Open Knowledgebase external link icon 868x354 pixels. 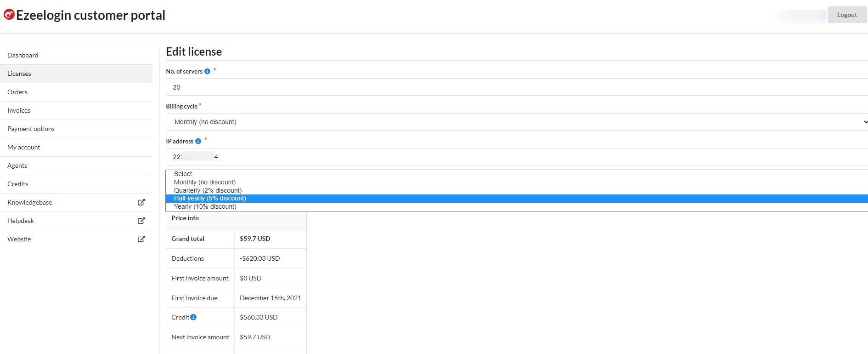(141, 202)
